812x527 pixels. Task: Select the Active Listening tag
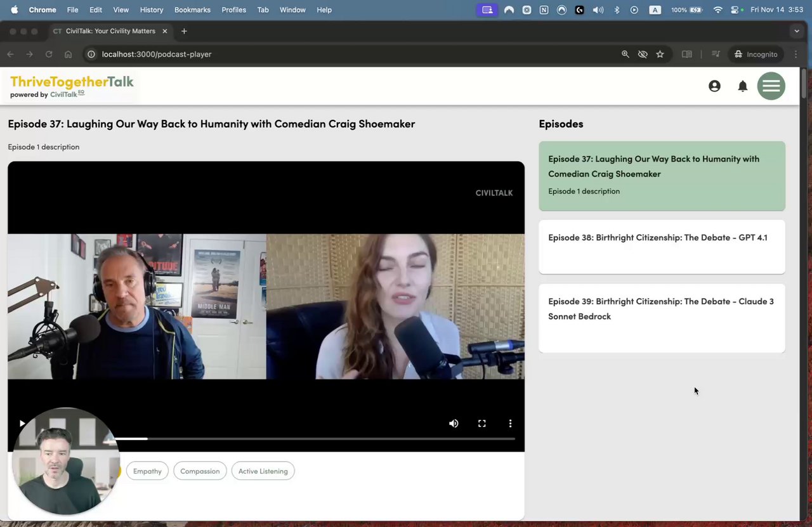[x=263, y=471]
